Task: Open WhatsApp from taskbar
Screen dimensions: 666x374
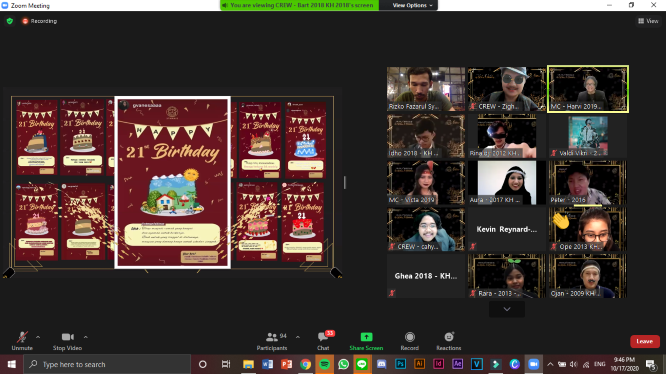Action: (x=343, y=364)
